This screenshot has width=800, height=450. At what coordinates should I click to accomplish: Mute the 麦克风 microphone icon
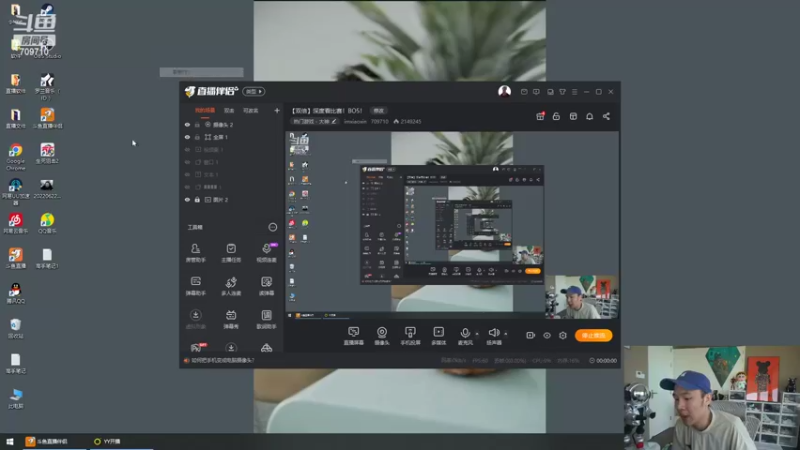465,333
